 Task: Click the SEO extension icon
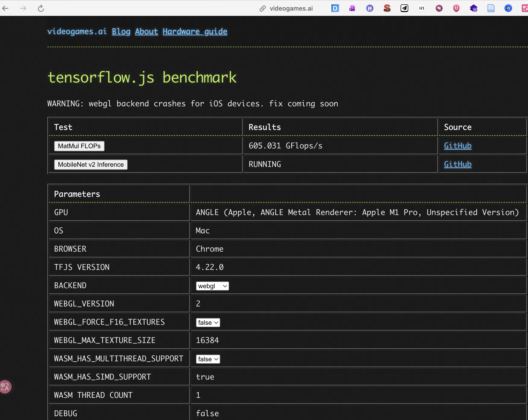(387, 8)
